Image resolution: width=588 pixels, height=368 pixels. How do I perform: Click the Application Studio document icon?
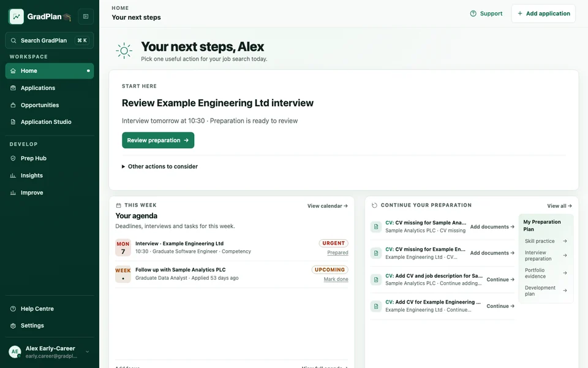coord(13,122)
